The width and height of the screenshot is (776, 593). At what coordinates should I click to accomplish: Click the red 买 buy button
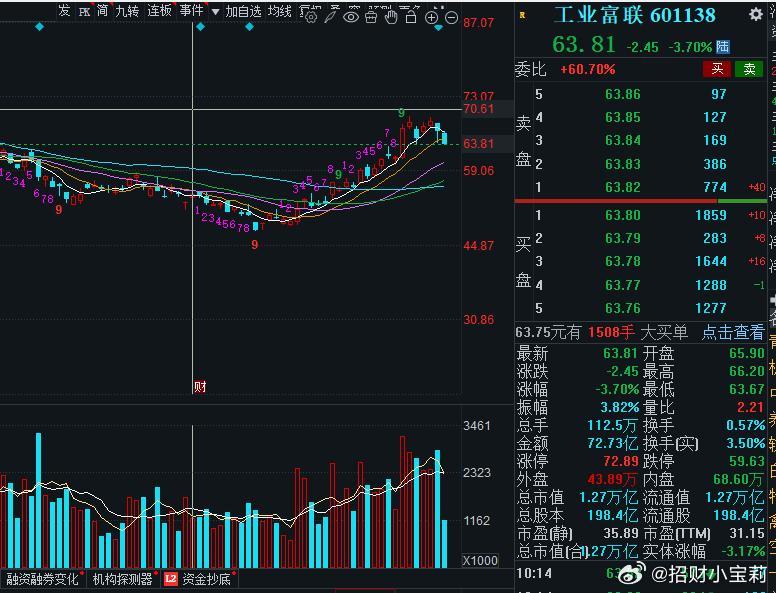717,69
